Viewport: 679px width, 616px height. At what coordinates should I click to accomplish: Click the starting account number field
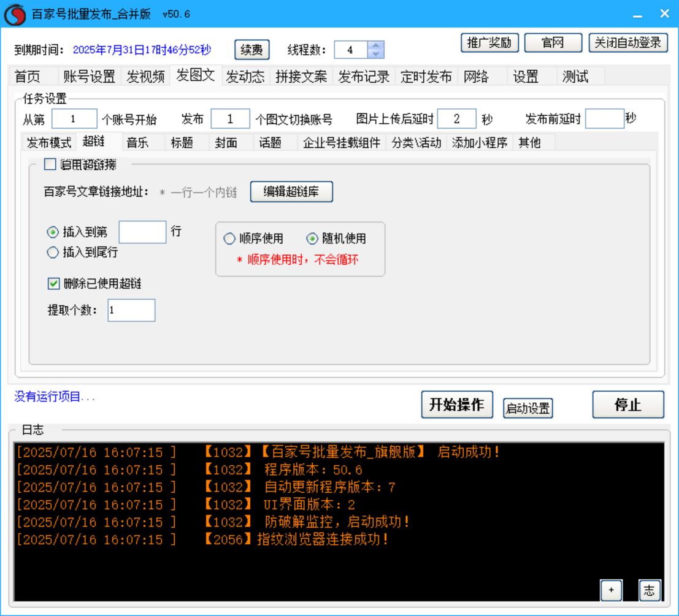coord(74,118)
